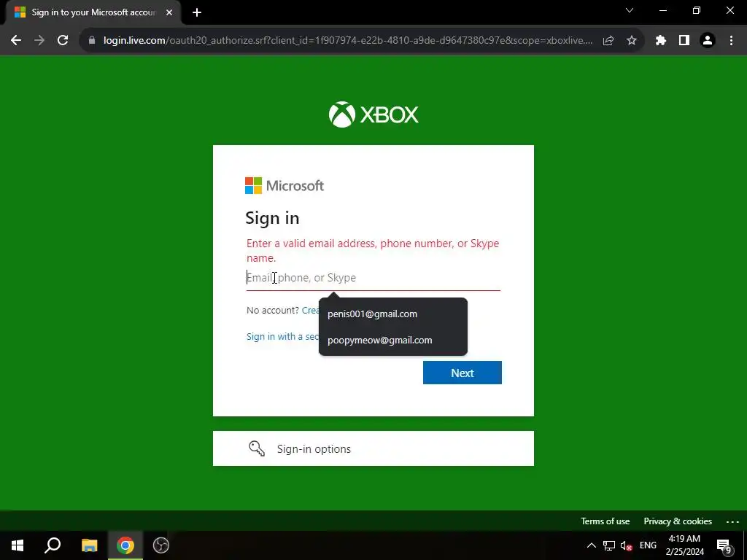Screen dimensions: 747x560
Task: Open the notification center icon
Action: (724, 545)
